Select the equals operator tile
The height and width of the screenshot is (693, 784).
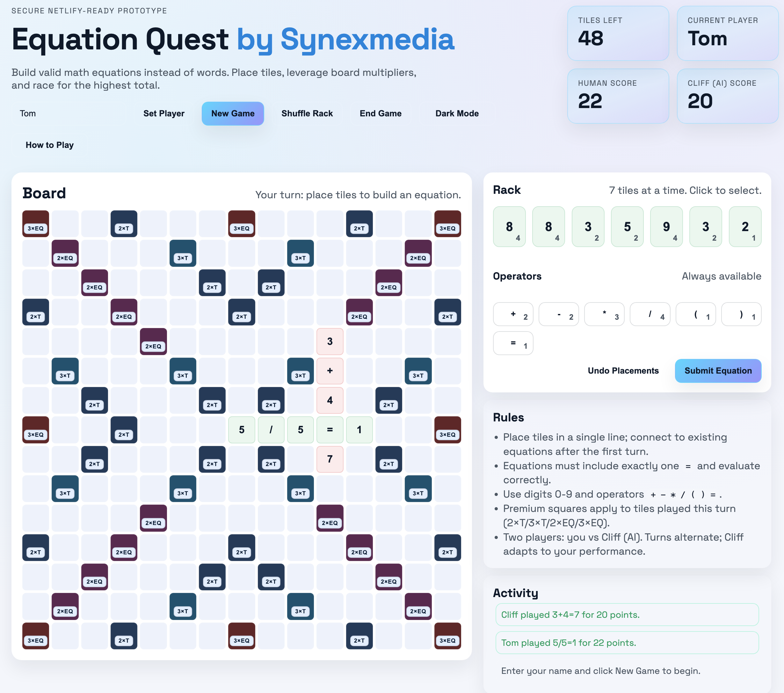(513, 343)
